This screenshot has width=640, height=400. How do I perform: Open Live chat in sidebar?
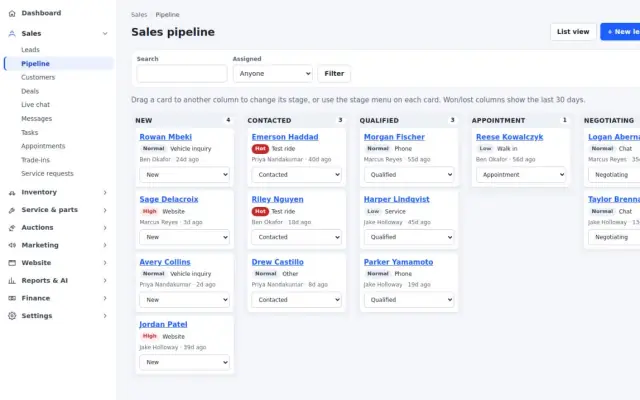pos(36,105)
